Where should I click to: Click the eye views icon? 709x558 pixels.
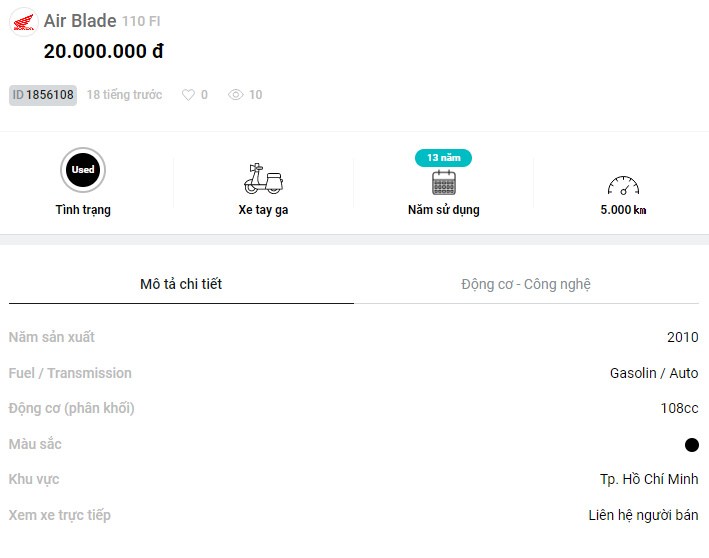click(x=236, y=95)
